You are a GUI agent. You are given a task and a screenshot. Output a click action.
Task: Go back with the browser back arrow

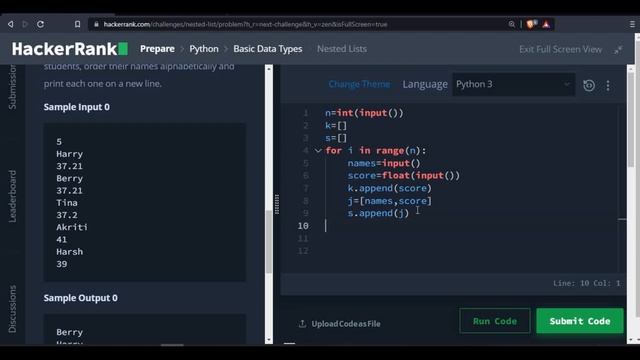click(x=11, y=24)
